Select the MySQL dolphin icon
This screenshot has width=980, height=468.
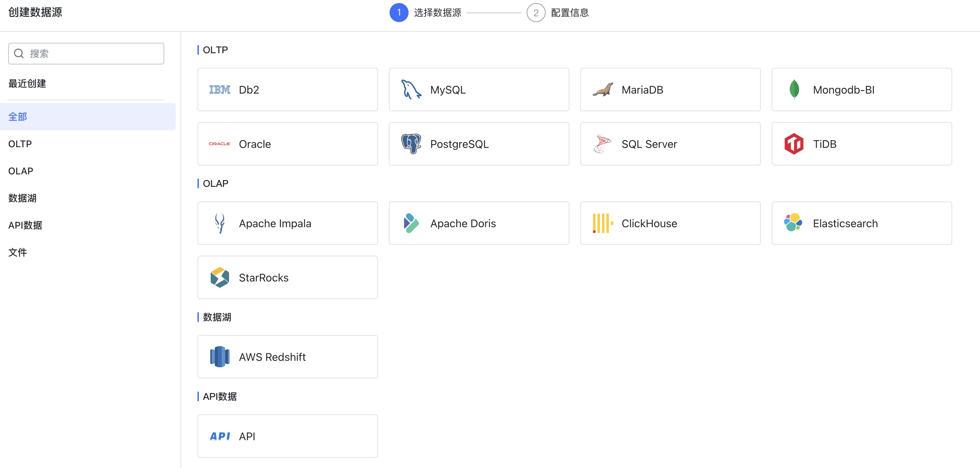[x=411, y=90]
